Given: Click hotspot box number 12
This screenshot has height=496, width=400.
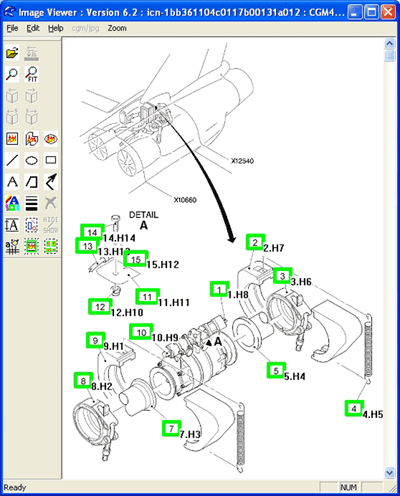Looking at the screenshot, I should (100, 307).
